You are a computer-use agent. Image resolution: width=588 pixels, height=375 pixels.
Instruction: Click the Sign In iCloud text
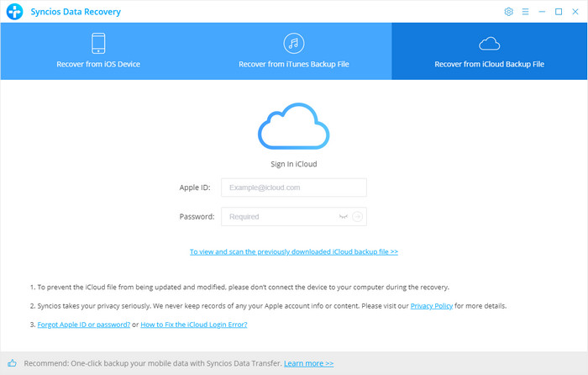pyautogui.click(x=294, y=164)
